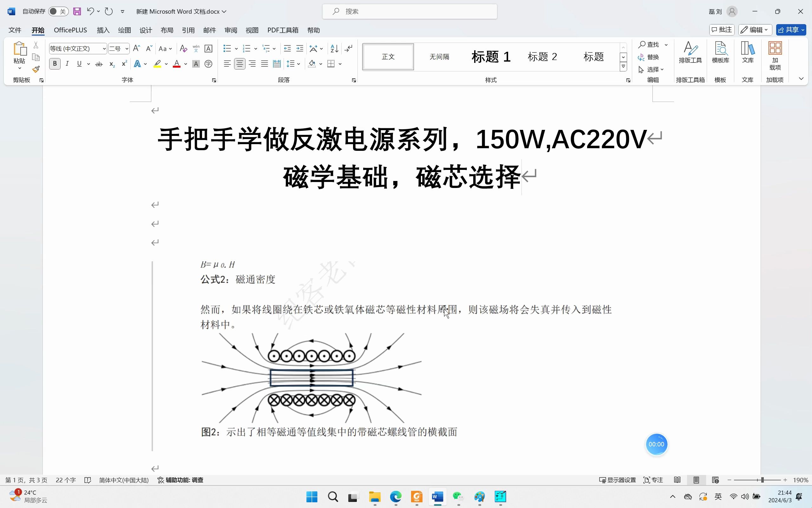
Task: Justify the paragraph text
Action: point(265,64)
